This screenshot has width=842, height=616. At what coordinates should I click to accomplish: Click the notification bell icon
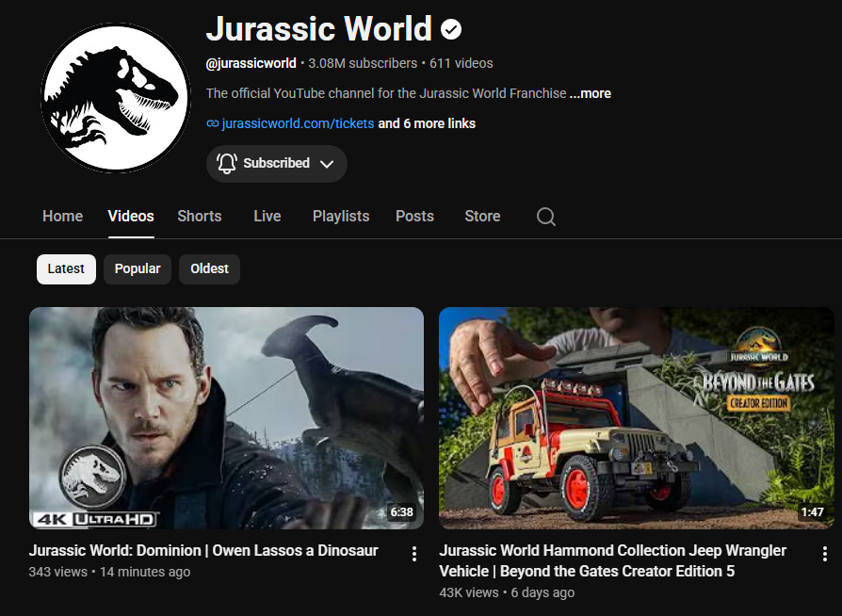point(227,163)
